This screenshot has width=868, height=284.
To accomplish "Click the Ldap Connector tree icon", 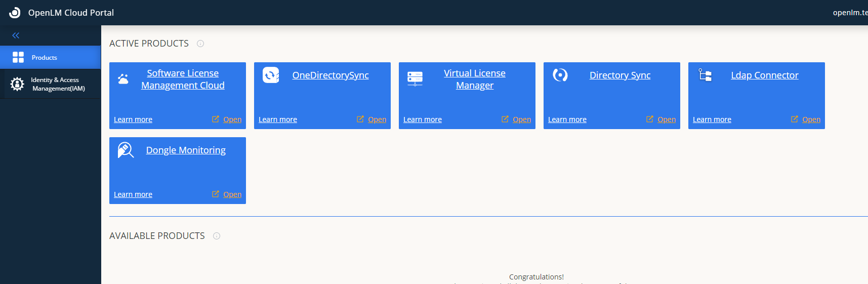I will (x=705, y=75).
